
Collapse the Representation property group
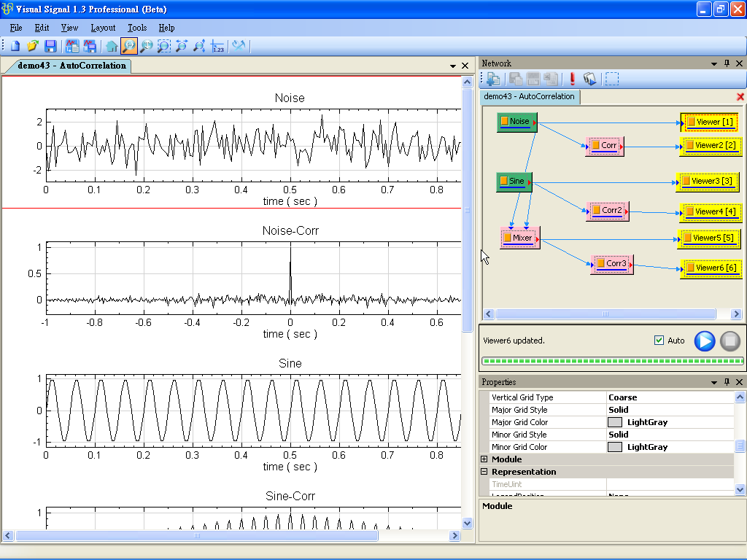coord(484,472)
